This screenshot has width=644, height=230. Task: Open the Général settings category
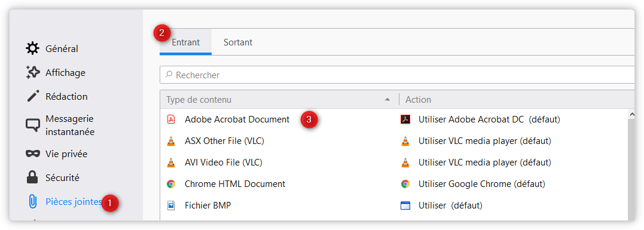(62, 49)
